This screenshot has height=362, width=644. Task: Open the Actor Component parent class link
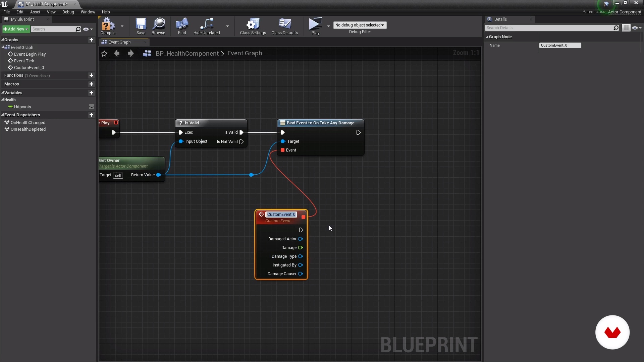click(625, 12)
